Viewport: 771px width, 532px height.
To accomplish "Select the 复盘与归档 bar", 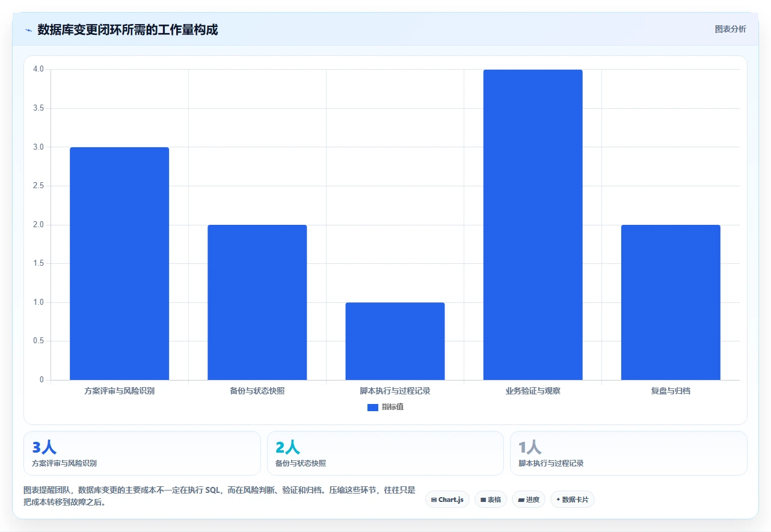I will coord(671,302).
